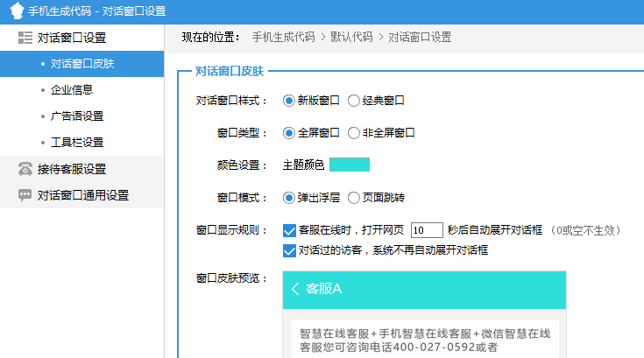644x358 pixels.
Task: Uncheck 对话过的访客 no auto-expand checkbox
Action: [x=290, y=250]
